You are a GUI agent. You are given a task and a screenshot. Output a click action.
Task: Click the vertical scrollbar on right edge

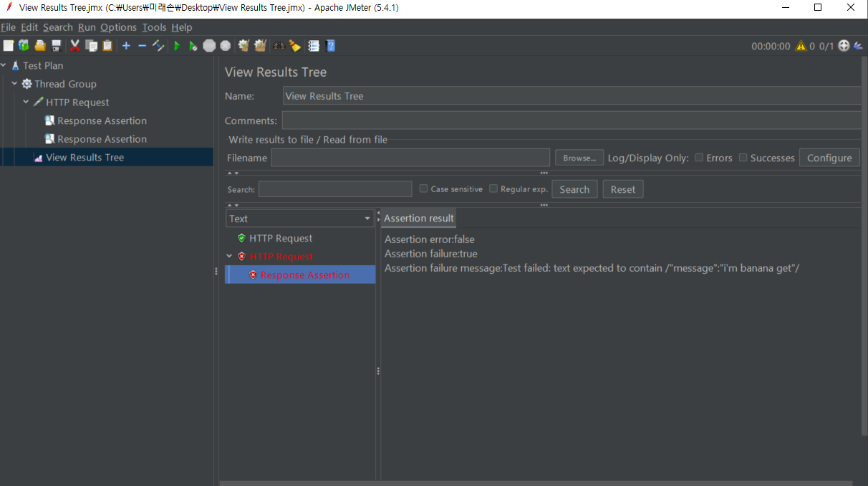(x=864, y=246)
